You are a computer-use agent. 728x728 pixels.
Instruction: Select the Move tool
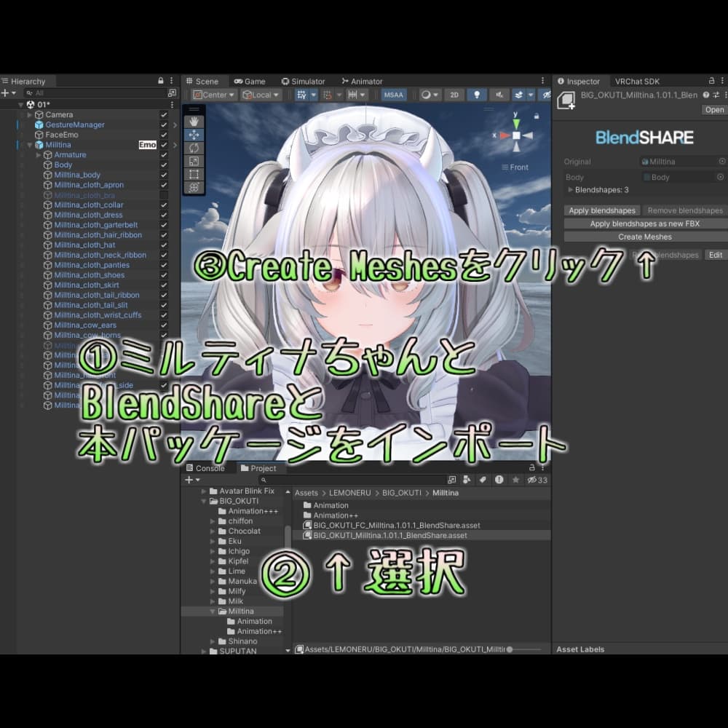coord(193,132)
